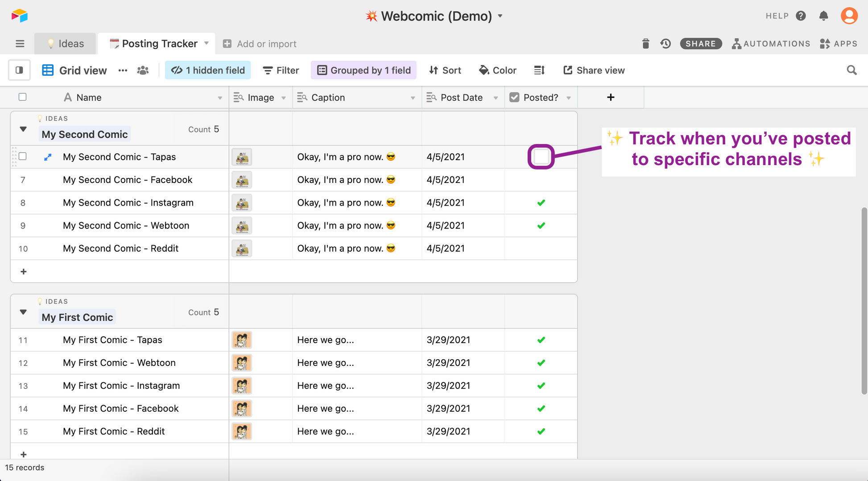
Task: Open the revision history clock icon
Action: [665, 44]
